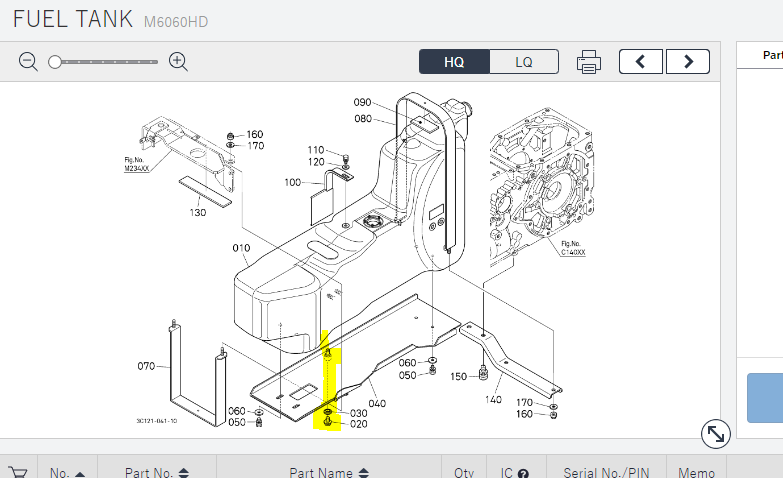Print the fuel tank diagram

(589, 62)
